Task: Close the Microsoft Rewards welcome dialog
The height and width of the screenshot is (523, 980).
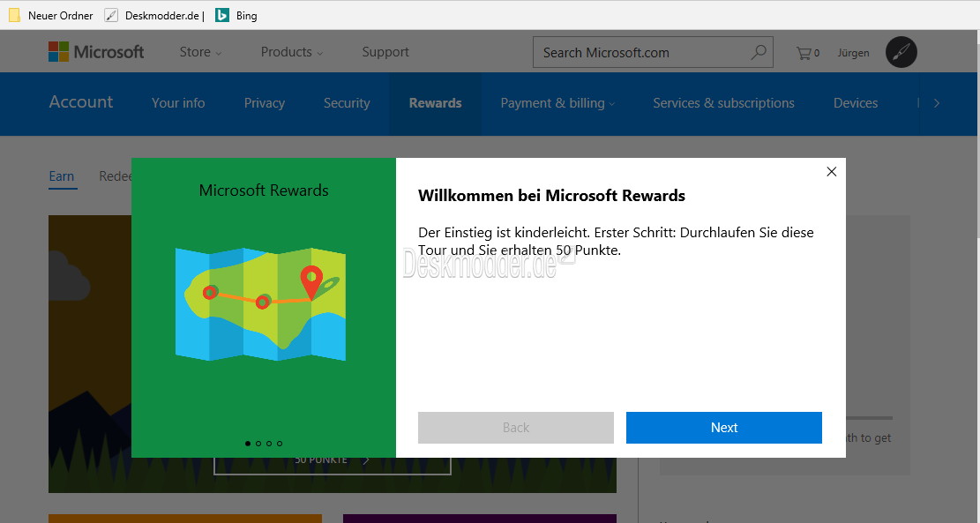Action: pyautogui.click(x=831, y=172)
